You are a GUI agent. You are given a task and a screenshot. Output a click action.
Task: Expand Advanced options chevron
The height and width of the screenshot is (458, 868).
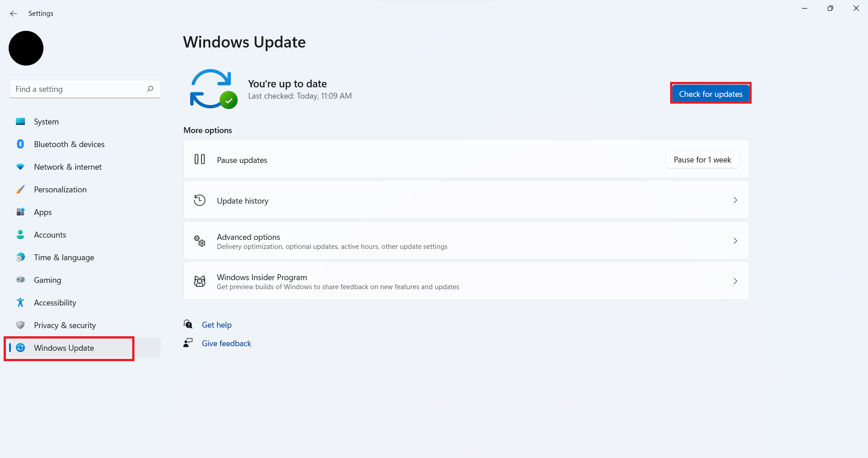pyautogui.click(x=735, y=241)
